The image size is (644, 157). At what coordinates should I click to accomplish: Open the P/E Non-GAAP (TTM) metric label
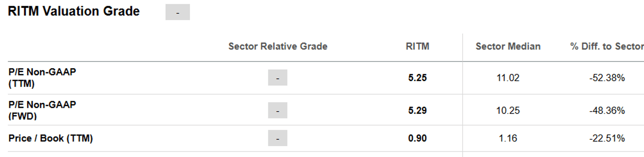point(42,78)
